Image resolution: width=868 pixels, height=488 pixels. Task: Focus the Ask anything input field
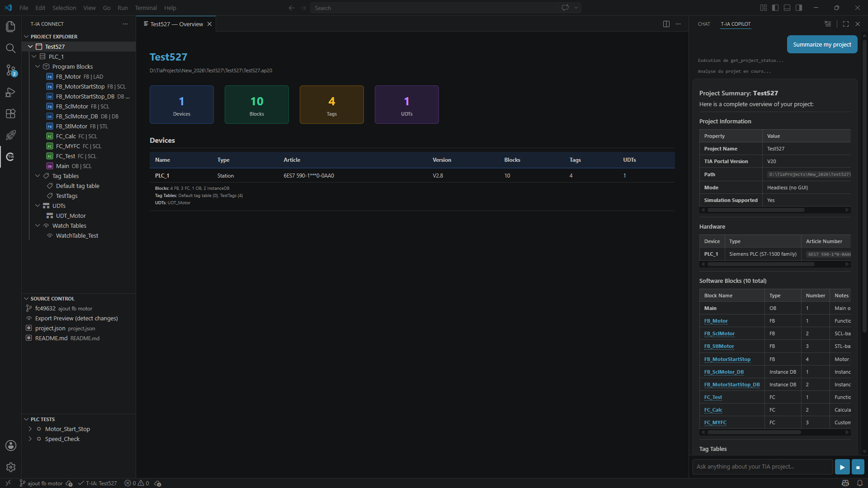(x=762, y=467)
